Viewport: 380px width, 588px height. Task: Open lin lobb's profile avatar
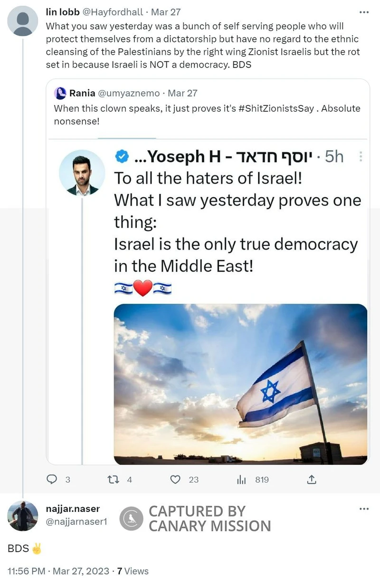23,21
